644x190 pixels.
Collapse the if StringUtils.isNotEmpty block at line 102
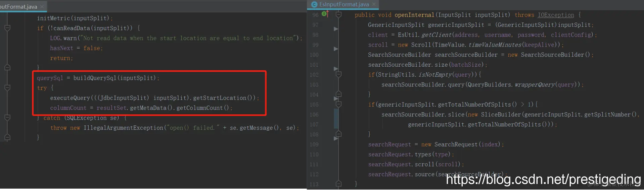338,74
